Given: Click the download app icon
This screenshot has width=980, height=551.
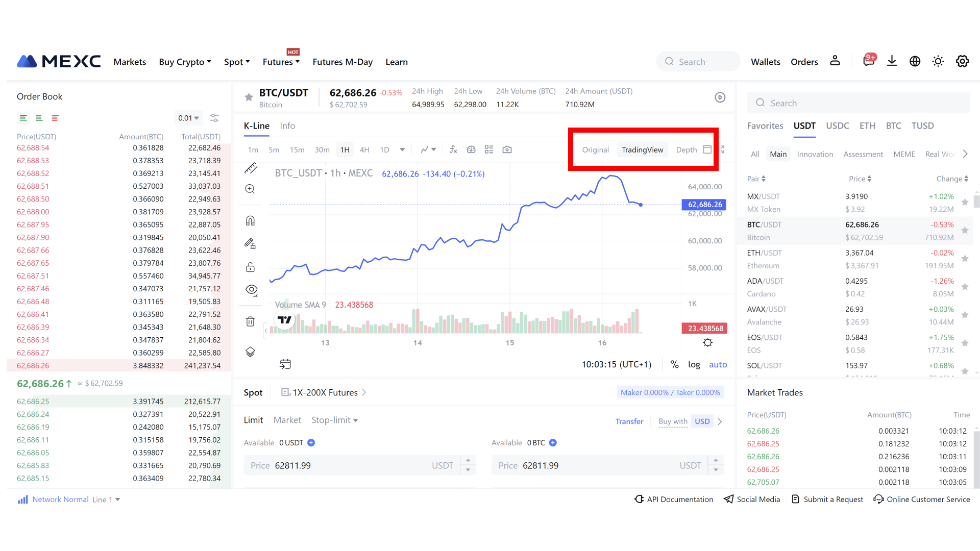Looking at the screenshot, I should pos(892,61).
